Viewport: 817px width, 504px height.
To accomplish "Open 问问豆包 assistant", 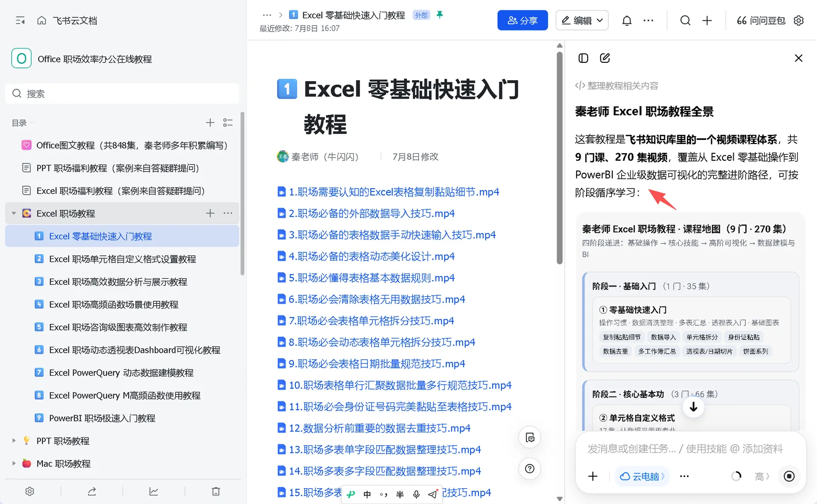I will coord(761,20).
